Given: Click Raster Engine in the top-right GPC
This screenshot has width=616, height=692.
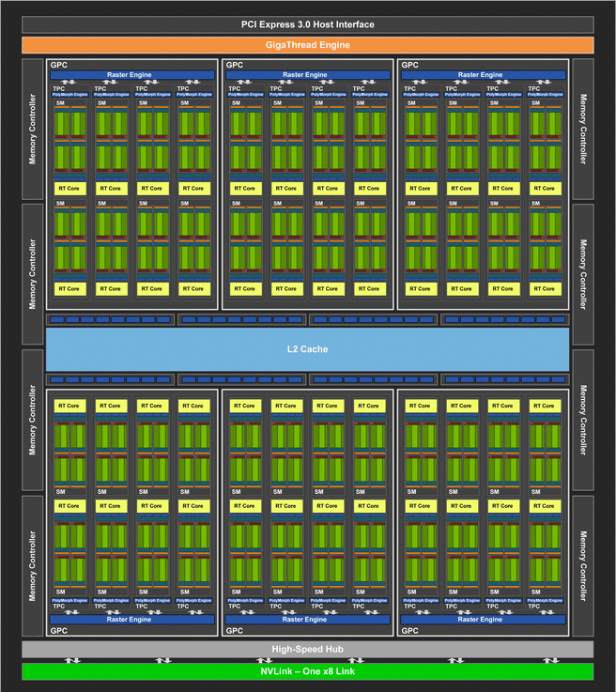Looking at the screenshot, I should click(x=484, y=75).
